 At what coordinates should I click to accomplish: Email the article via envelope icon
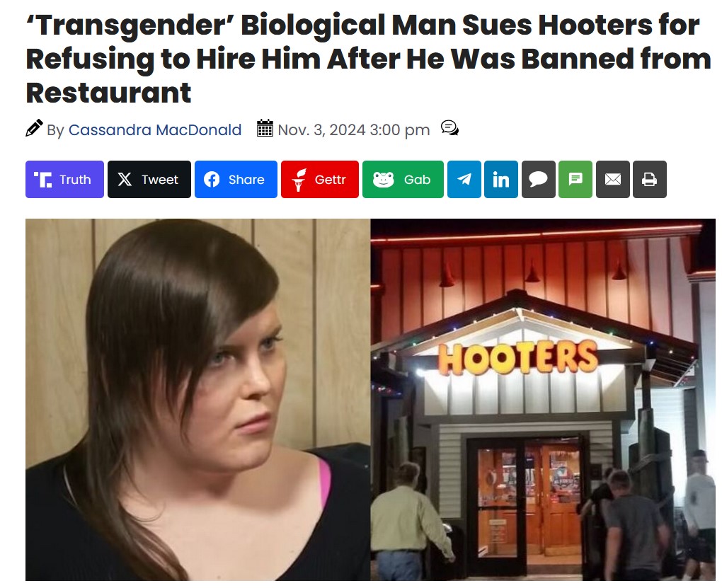(613, 180)
